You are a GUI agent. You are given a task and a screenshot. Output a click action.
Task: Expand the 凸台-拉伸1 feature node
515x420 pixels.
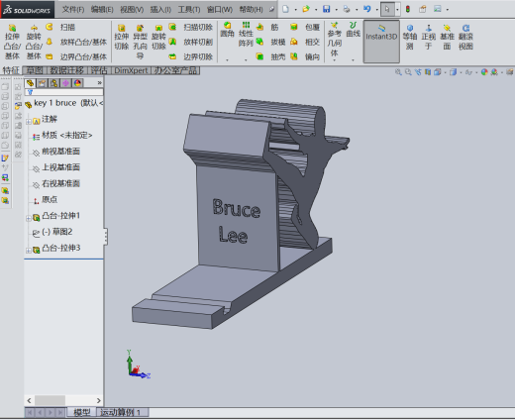click(x=29, y=218)
